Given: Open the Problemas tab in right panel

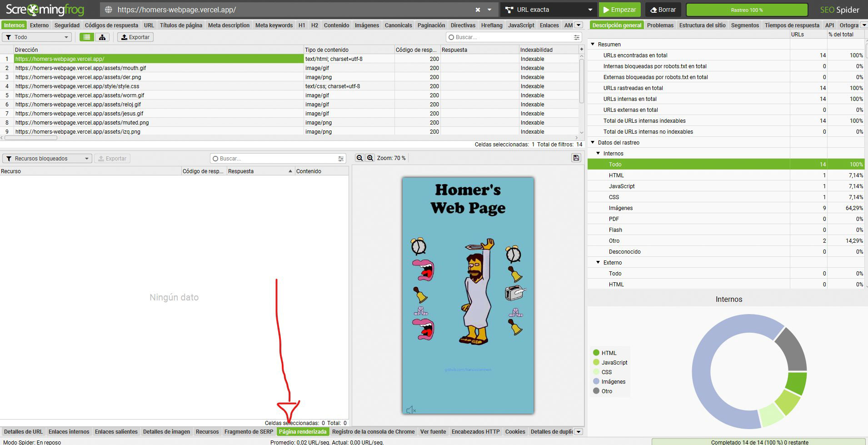Looking at the screenshot, I should pos(660,25).
